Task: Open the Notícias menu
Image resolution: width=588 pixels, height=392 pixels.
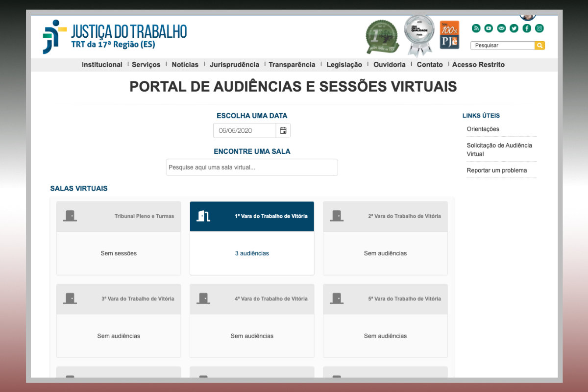Action: point(185,65)
